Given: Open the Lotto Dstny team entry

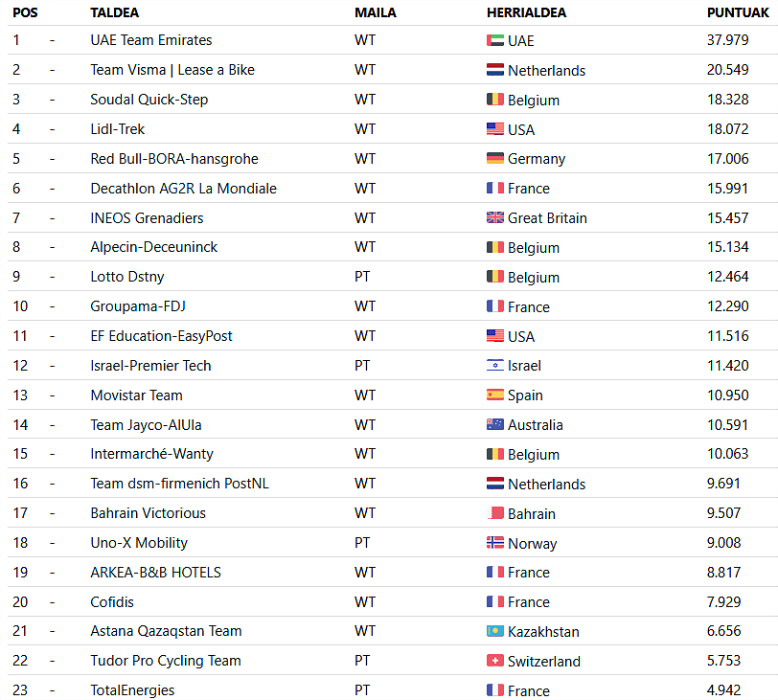Looking at the screenshot, I should pos(127,277).
